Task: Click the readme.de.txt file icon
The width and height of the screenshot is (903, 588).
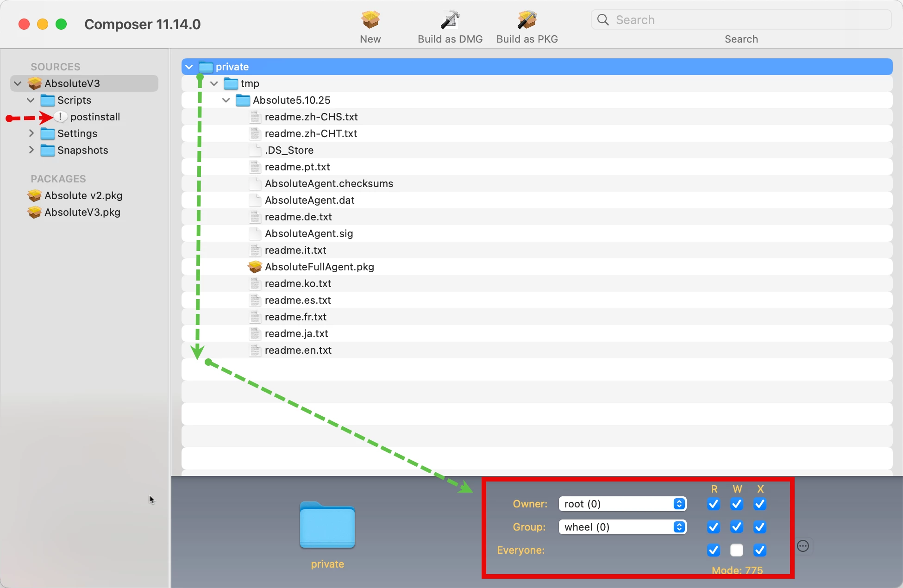Action: [255, 217]
